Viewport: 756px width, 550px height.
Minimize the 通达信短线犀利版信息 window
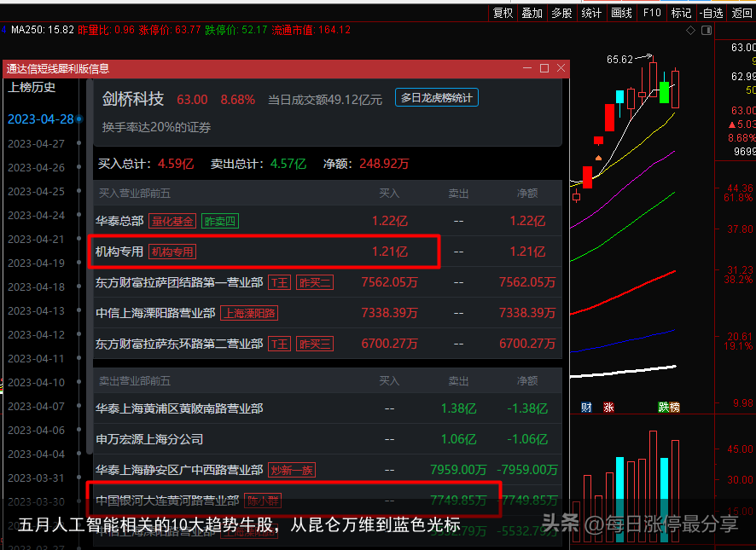[527, 68]
